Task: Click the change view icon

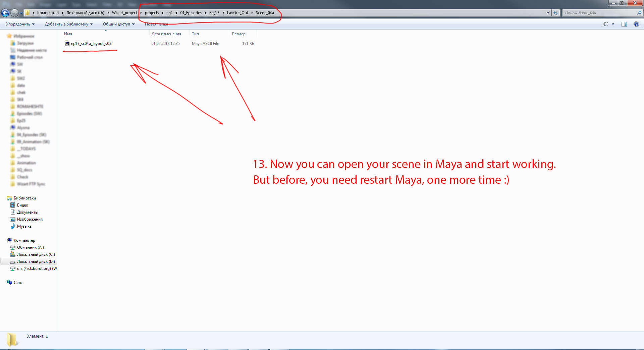Action: 605,24
